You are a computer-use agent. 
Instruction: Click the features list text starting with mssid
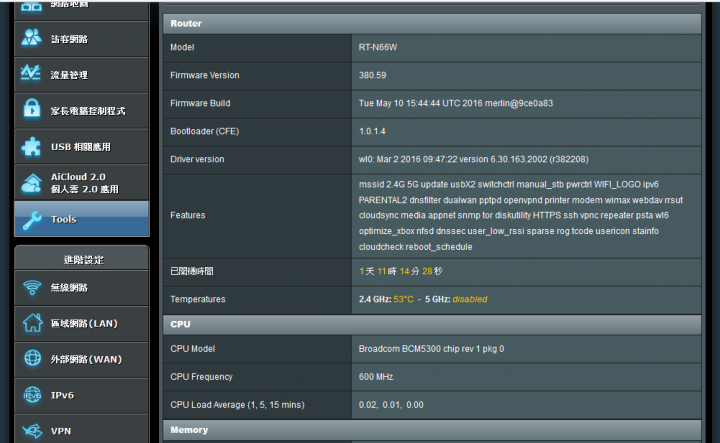[x=521, y=215]
